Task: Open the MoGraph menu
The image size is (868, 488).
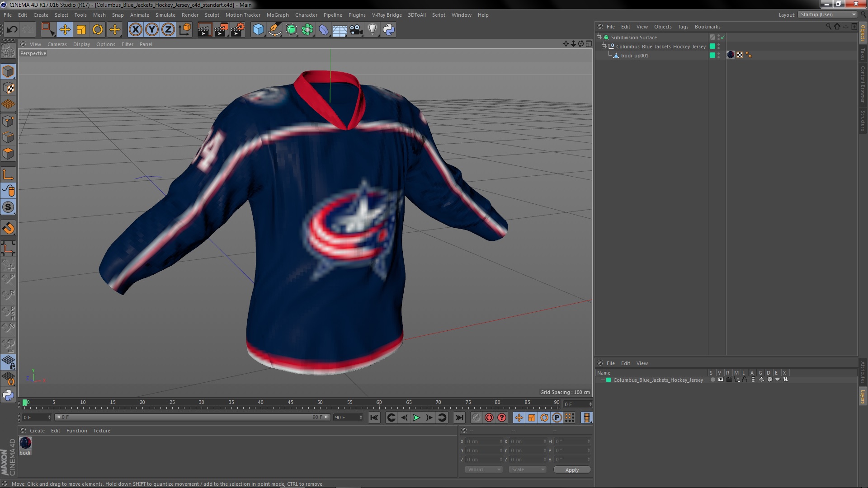Action: coord(278,15)
